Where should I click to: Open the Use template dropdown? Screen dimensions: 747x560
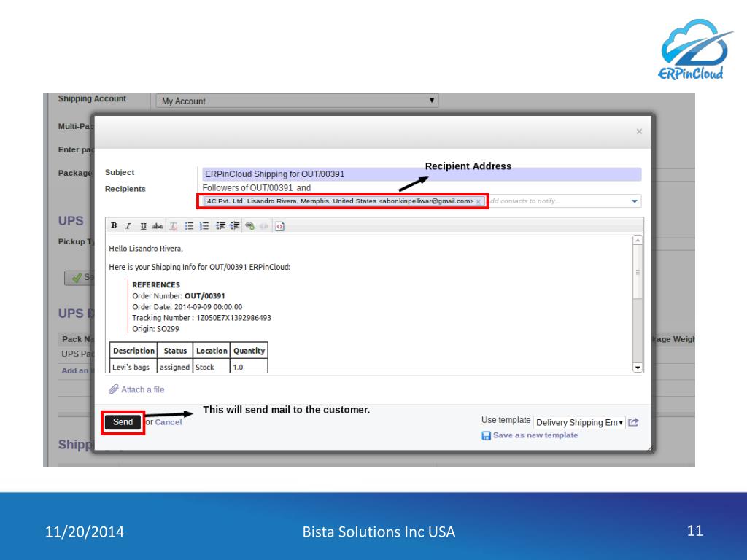(579, 422)
